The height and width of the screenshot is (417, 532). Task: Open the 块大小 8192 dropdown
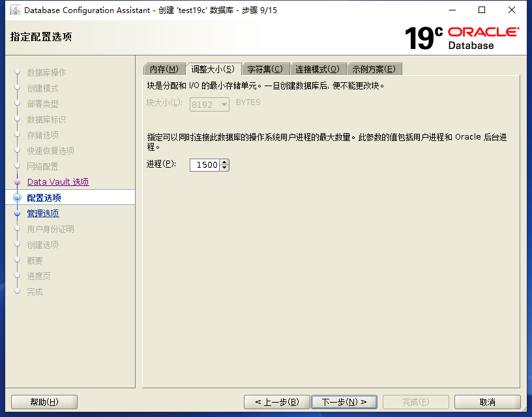pyautogui.click(x=209, y=104)
